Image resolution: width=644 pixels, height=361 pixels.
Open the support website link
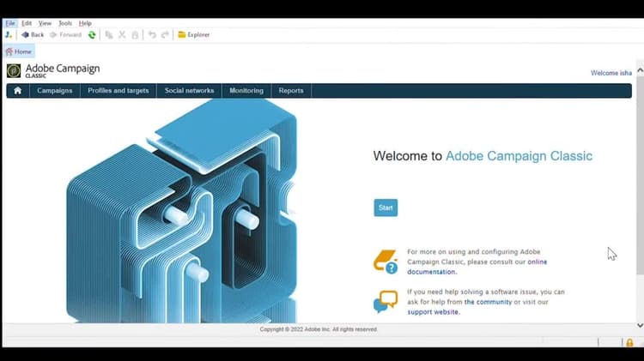point(433,312)
